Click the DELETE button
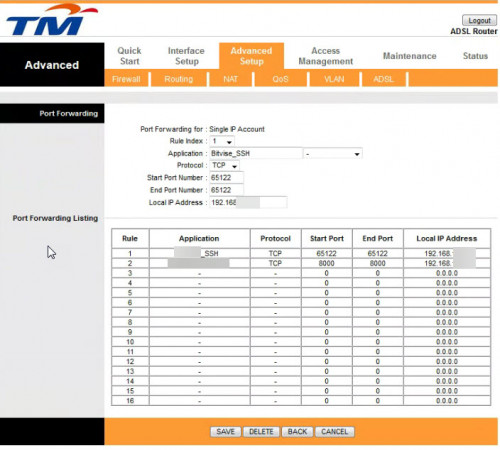The image size is (500, 450). 261,432
